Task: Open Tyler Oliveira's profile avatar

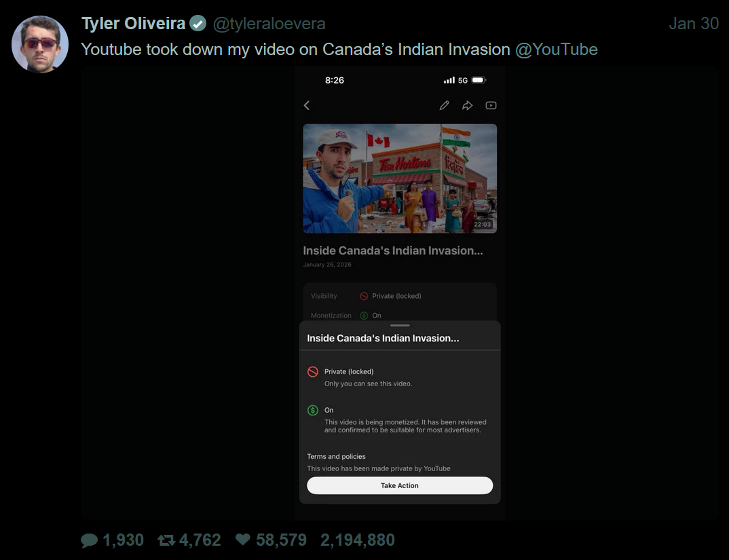Action: (40, 44)
